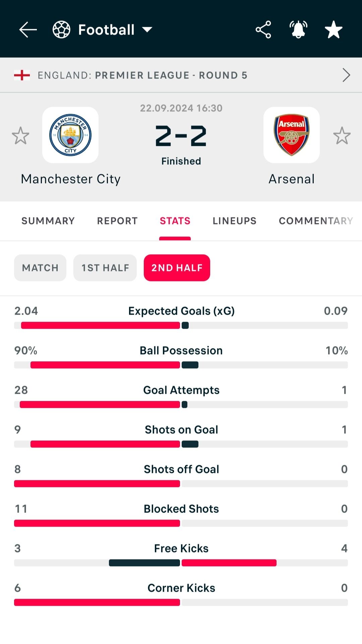
Task: Select the 1st Half filter
Action: (105, 268)
